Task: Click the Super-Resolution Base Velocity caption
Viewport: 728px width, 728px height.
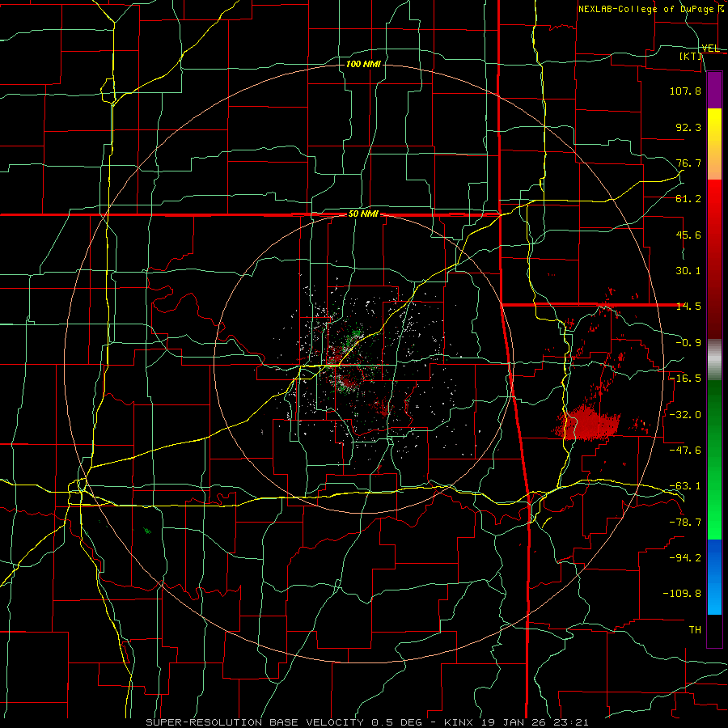Action: 366,722
